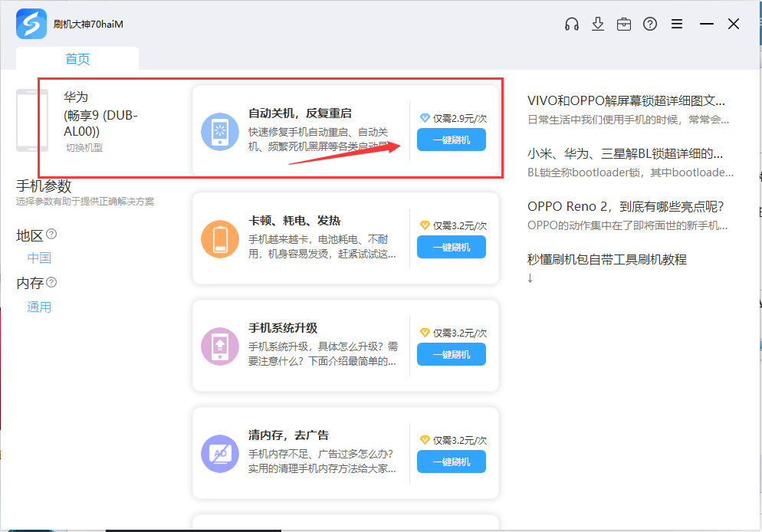Click the 手机参数 heading
Viewport: 762px width, 532px height.
point(44,186)
